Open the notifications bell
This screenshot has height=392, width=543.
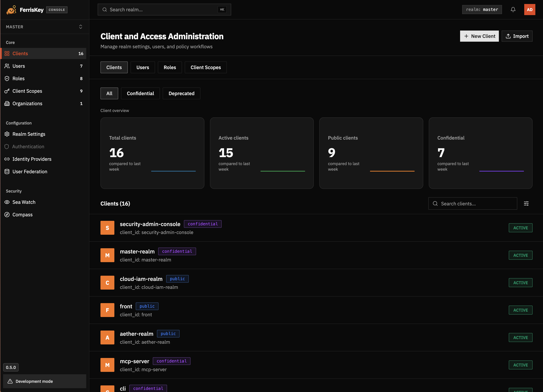coord(513,10)
